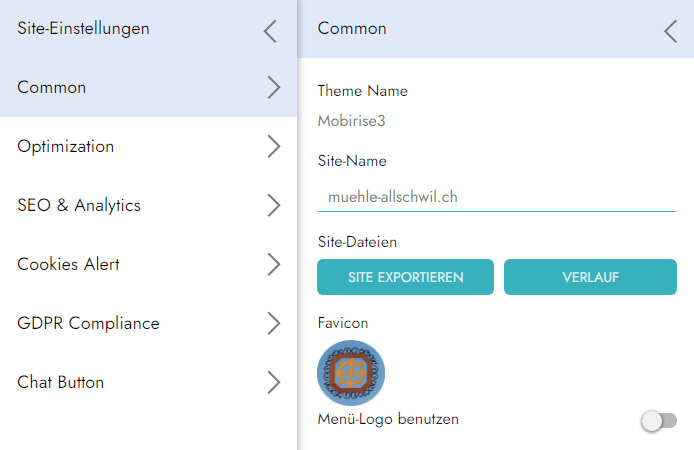Open the Optimization settings label

click(66, 147)
